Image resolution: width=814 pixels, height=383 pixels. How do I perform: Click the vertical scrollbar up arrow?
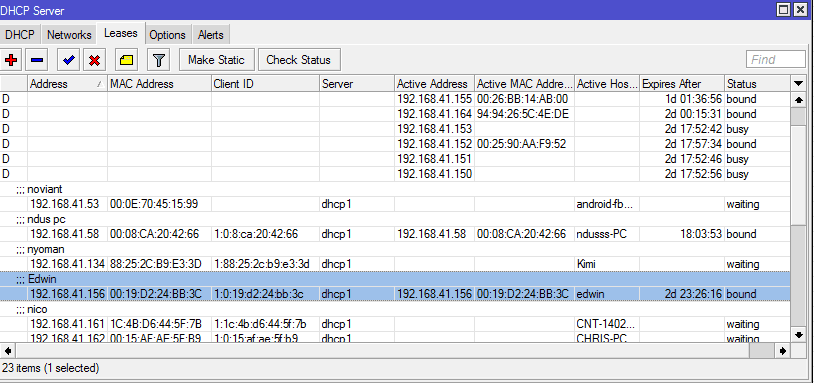pyautogui.click(x=798, y=100)
